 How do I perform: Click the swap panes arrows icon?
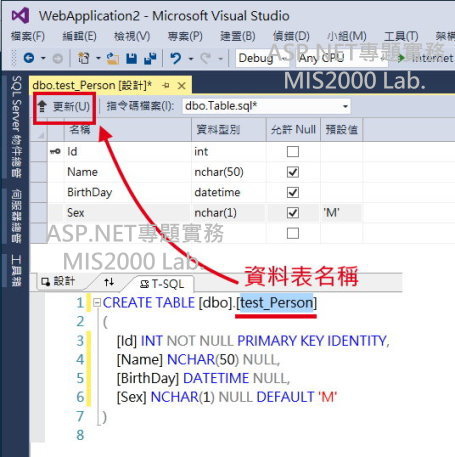pyautogui.click(x=109, y=282)
